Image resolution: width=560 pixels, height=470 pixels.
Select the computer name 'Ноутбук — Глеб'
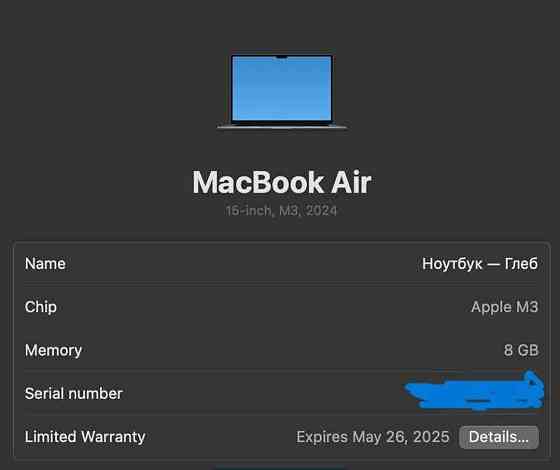(480, 264)
